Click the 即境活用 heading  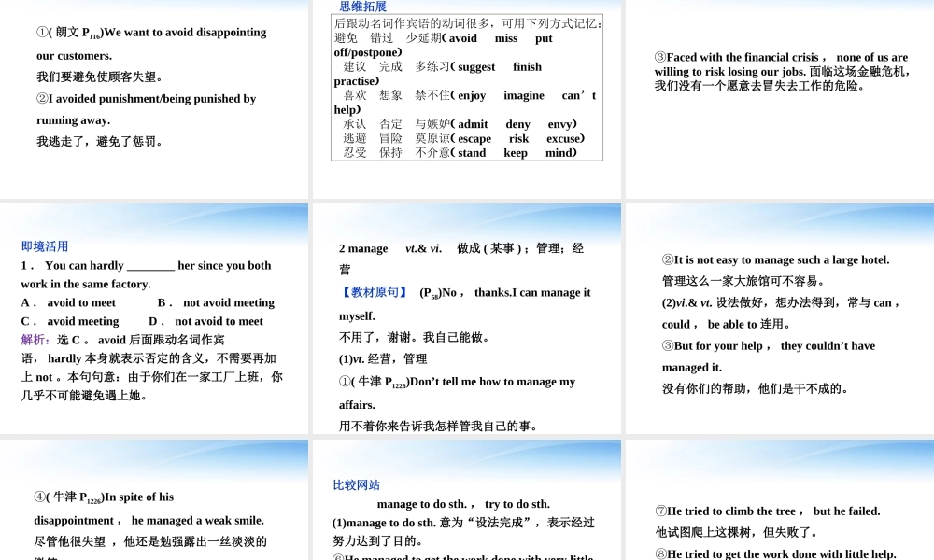[x=45, y=246]
